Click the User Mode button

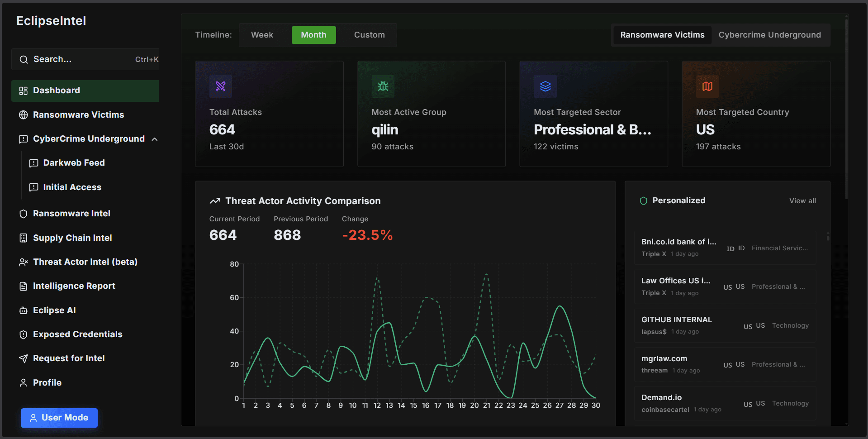click(59, 418)
